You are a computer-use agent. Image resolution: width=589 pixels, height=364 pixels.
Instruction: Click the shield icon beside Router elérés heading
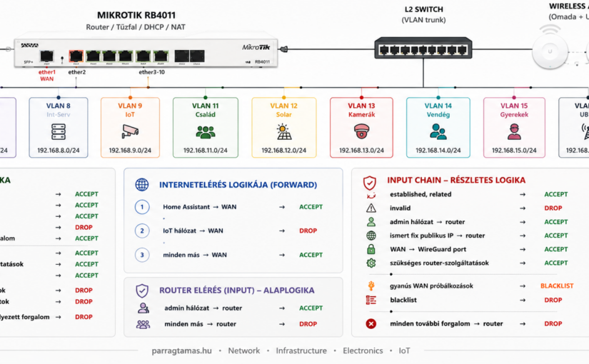tap(142, 290)
